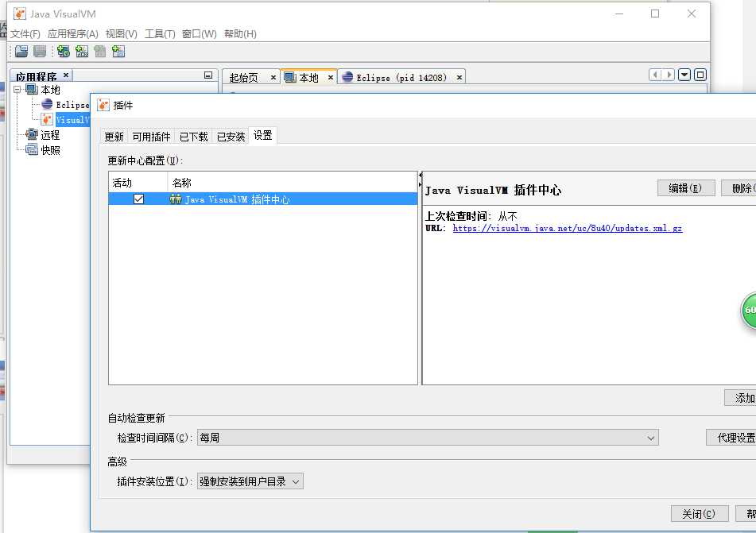Collapse the 本地 tree node

17,90
